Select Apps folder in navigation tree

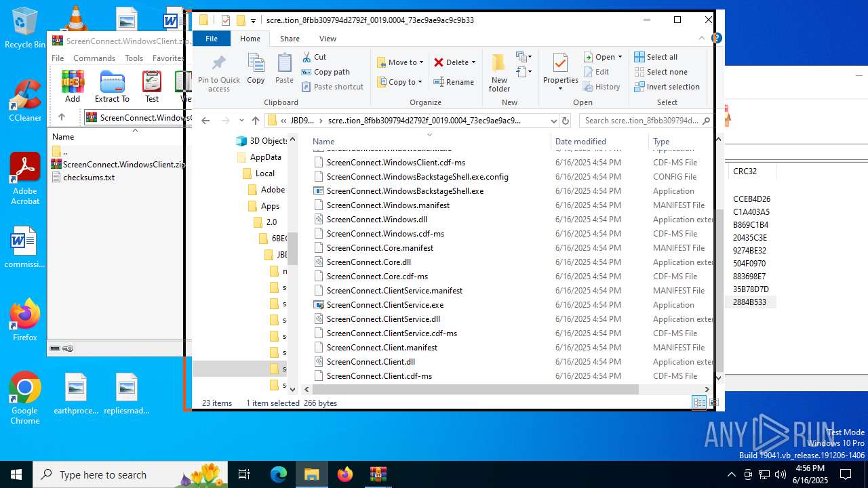tap(263, 206)
